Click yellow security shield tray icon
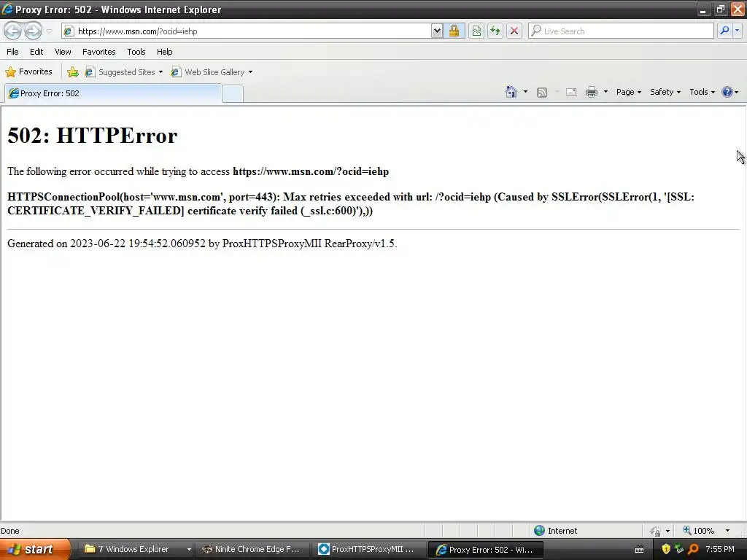The height and width of the screenshot is (560, 747). (666, 549)
